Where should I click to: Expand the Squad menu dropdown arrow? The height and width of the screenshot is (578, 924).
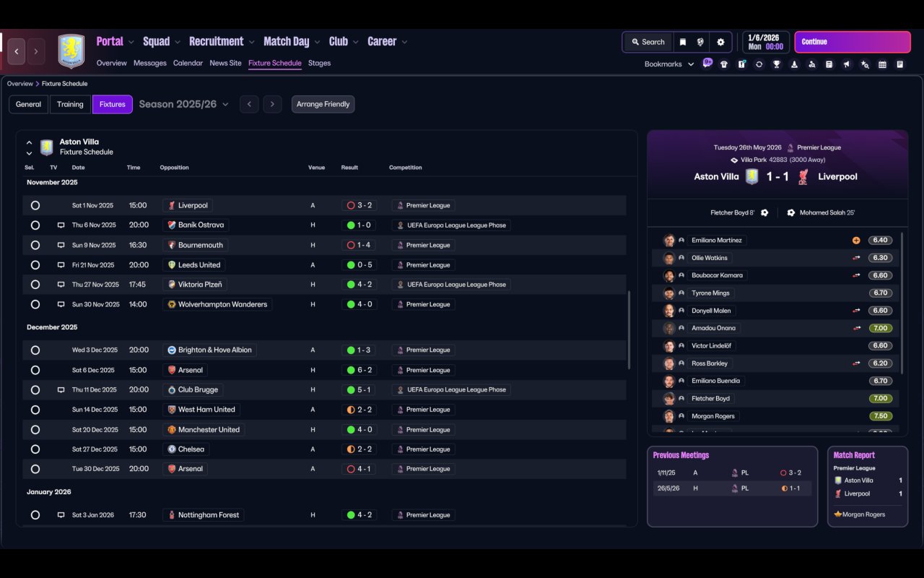pos(178,42)
